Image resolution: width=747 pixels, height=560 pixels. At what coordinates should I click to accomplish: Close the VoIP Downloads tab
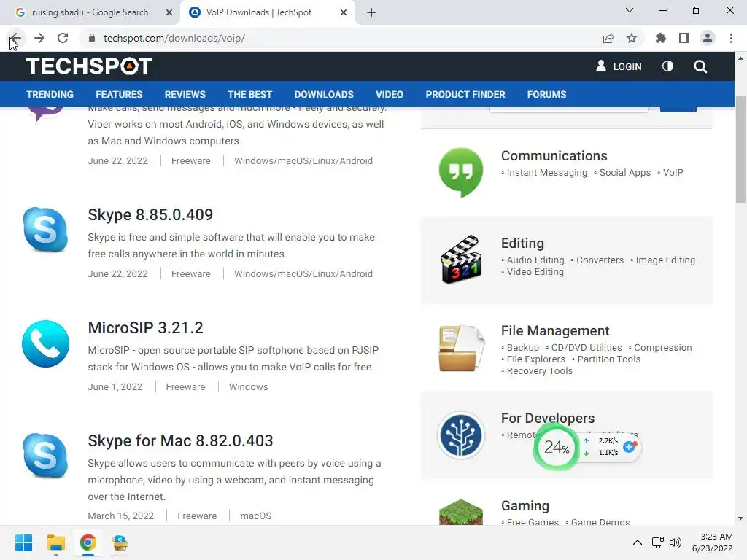pos(344,12)
